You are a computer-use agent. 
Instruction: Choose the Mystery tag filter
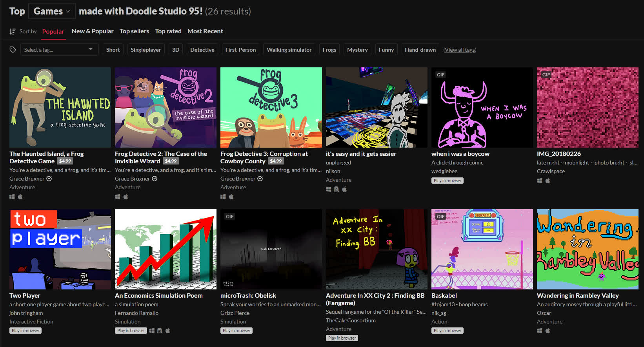(x=357, y=50)
